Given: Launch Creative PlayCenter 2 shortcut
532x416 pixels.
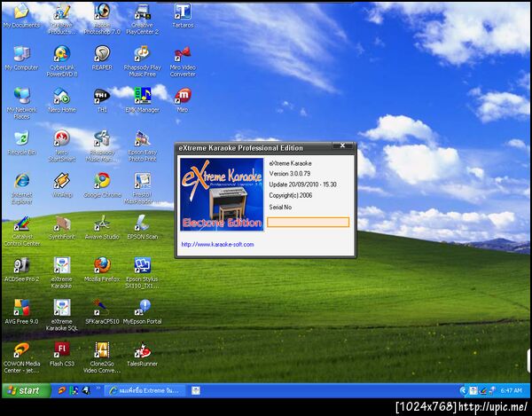Looking at the screenshot, I should click(x=142, y=19).
